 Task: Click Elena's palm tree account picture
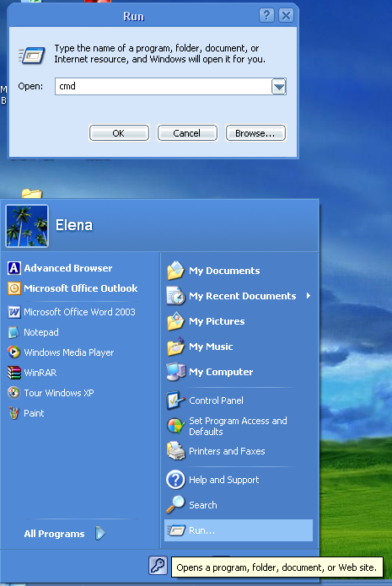point(27,226)
